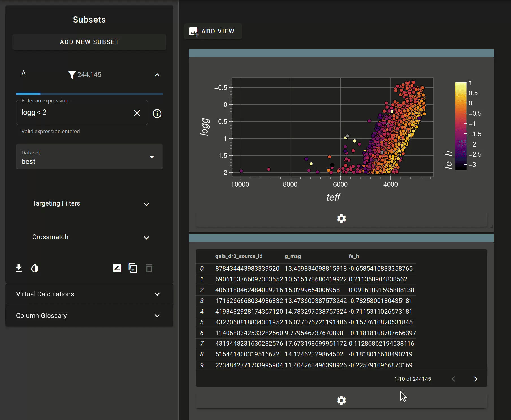Click the fe_h column header
The height and width of the screenshot is (420, 511).
[354, 256]
